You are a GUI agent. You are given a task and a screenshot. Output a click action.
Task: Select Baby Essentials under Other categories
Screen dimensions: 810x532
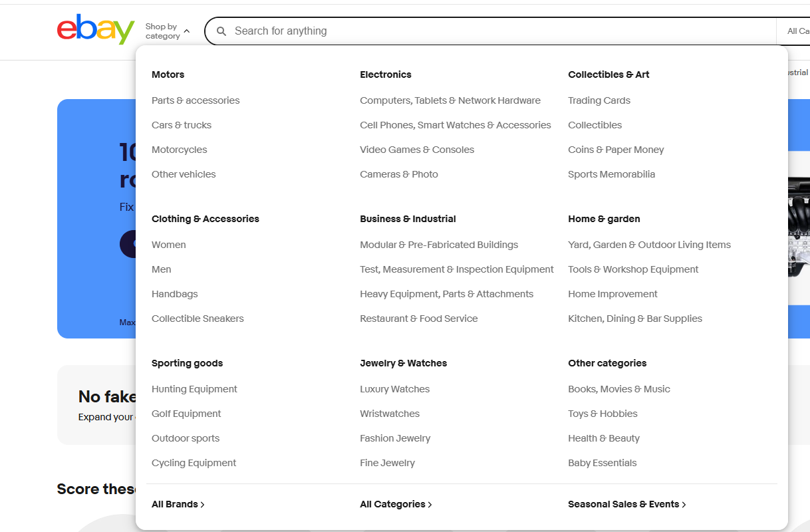[x=603, y=463]
